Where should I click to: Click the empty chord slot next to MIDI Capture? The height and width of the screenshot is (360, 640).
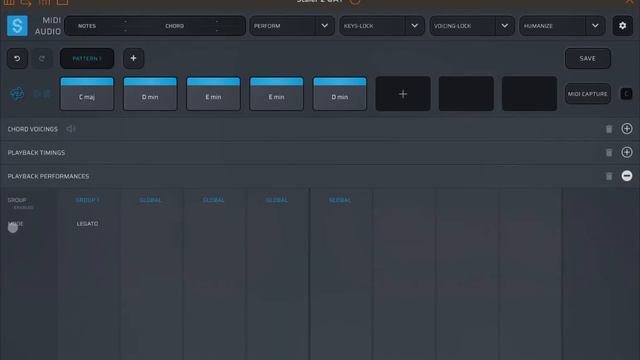(x=529, y=94)
